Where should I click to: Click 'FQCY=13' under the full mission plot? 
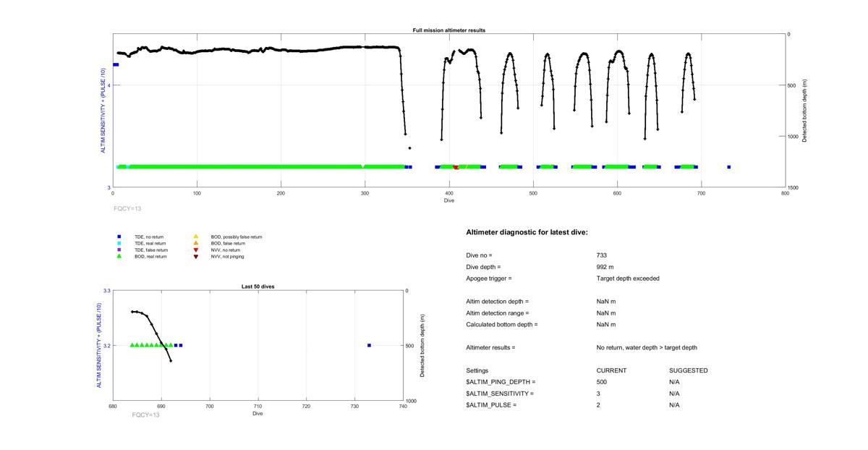tap(127, 208)
